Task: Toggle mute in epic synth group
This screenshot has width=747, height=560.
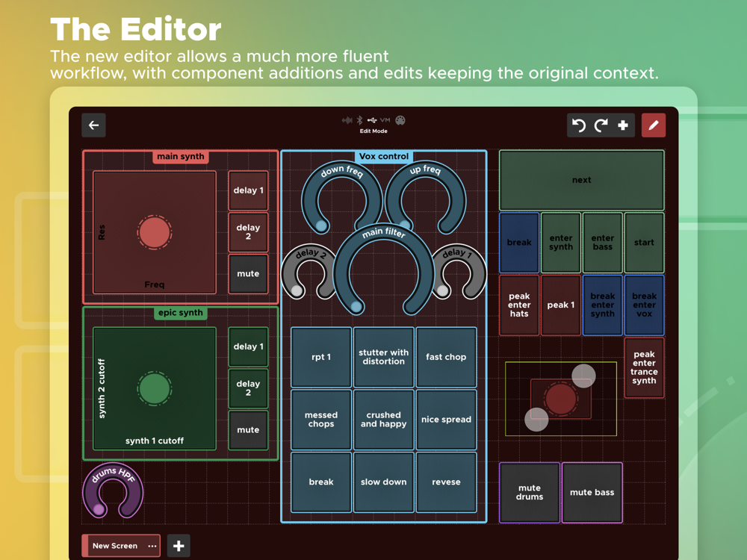Action: 248,430
